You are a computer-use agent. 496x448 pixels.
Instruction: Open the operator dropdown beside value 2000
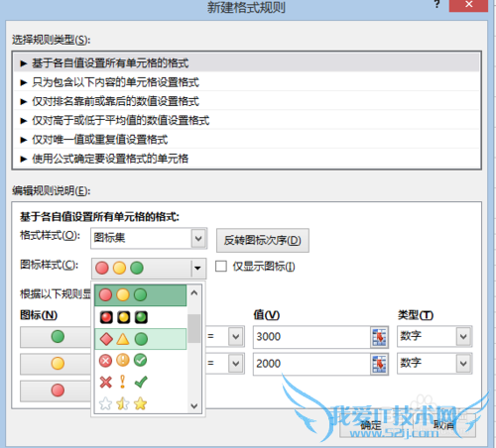(x=235, y=364)
